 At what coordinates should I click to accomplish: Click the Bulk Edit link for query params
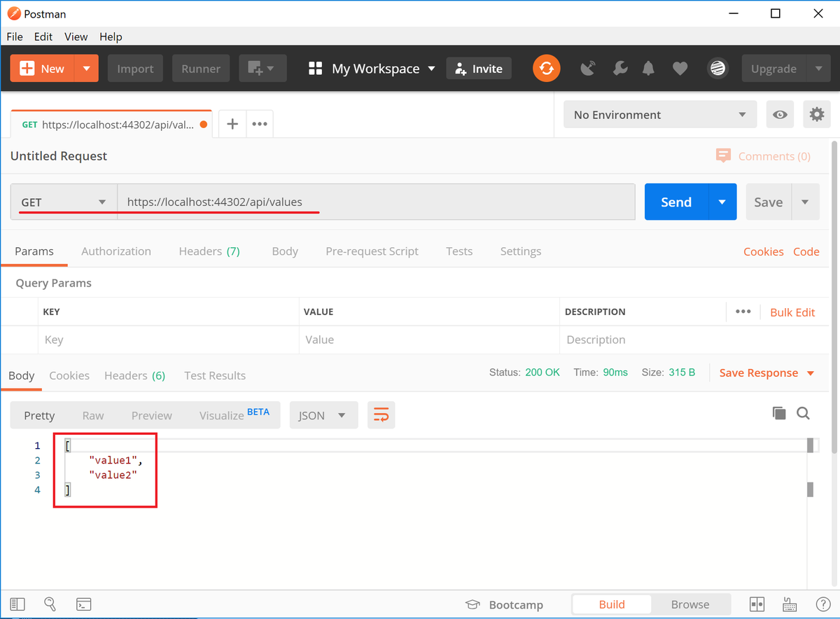[792, 312]
